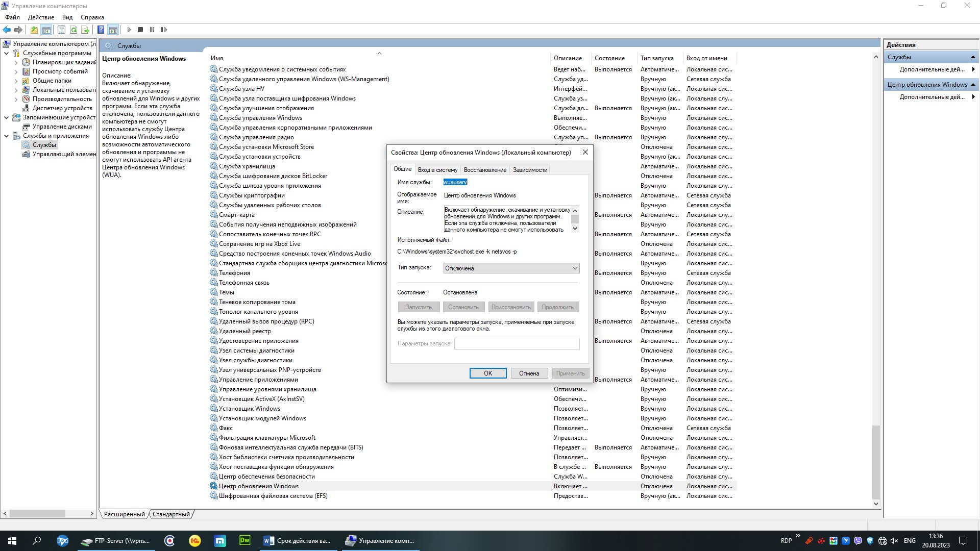Expand the Общие папки node arrow
Screen dimensions: 980x551
coord(16,81)
